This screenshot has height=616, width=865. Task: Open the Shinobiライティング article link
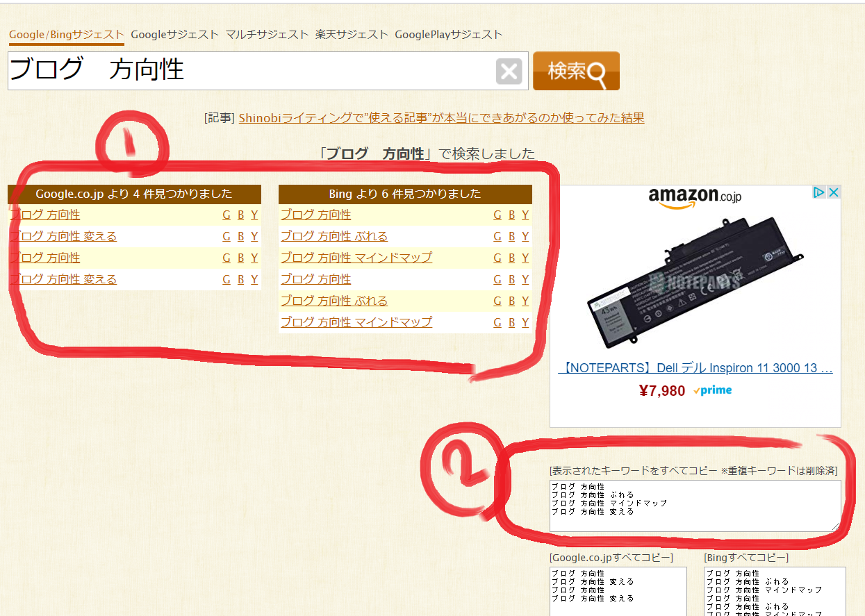[441, 118]
